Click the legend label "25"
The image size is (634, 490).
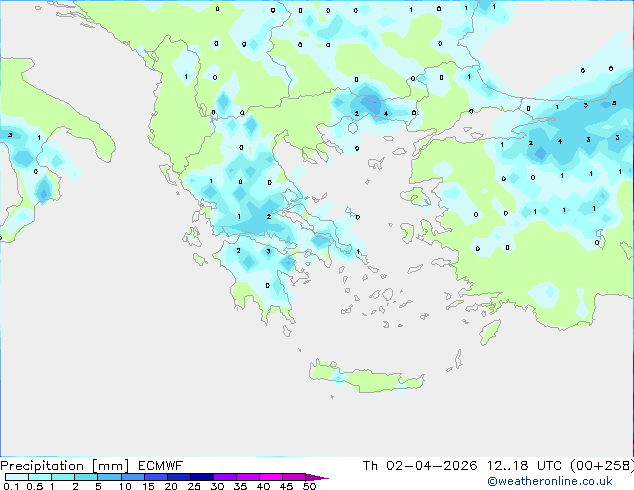pos(194,486)
